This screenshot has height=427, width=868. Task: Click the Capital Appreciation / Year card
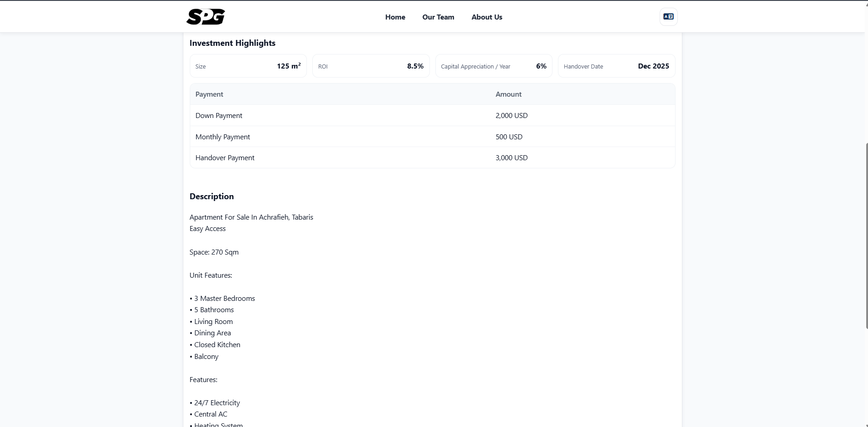493,66
